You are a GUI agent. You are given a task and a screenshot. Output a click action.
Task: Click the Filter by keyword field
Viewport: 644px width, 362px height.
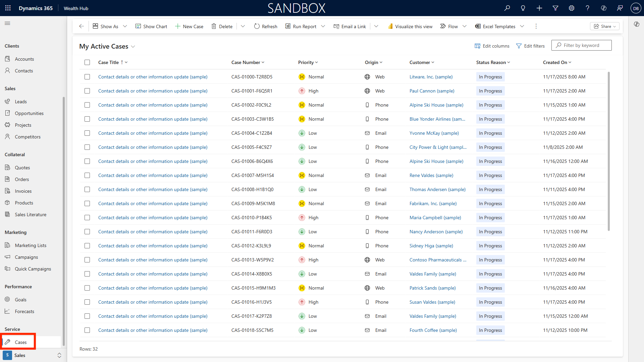[x=584, y=45]
